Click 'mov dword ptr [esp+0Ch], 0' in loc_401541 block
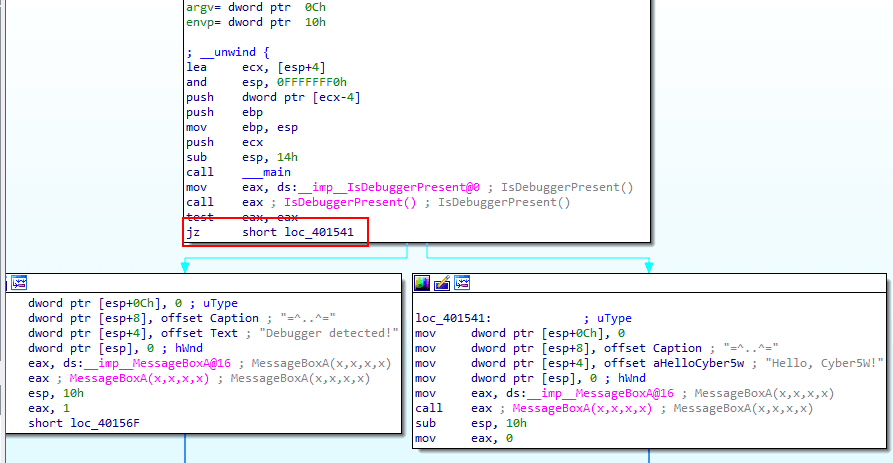893x463 pixels. pyautogui.click(x=520, y=333)
